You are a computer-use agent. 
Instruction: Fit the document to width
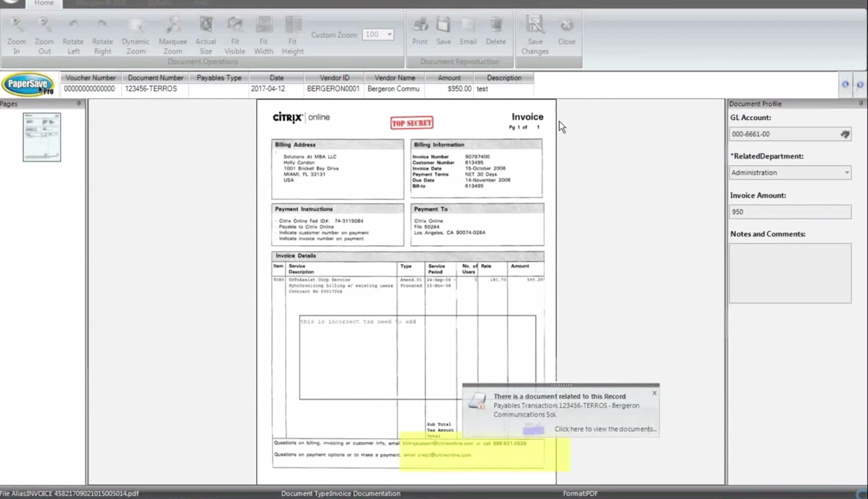tap(264, 35)
